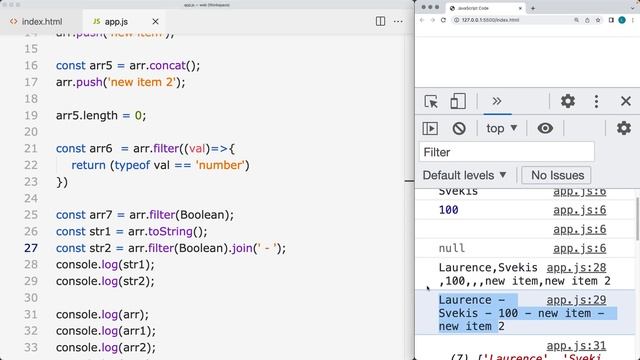The image size is (640, 360).
Task: Share this page from address bar
Action: click(587, 20)
